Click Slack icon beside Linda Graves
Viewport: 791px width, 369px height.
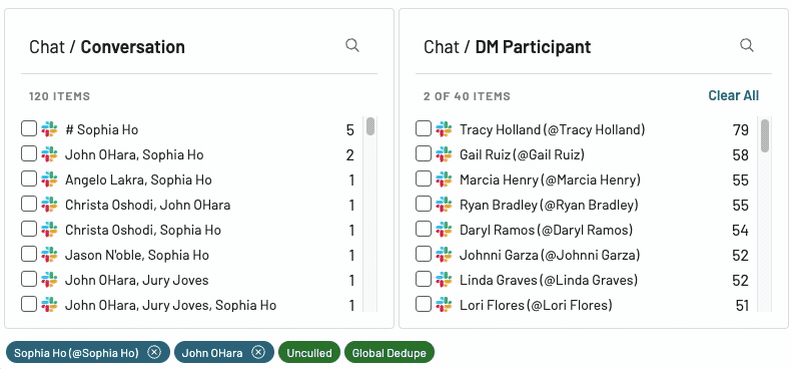pos(444,279)
